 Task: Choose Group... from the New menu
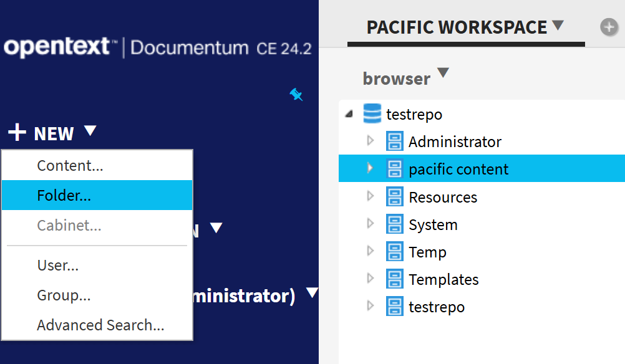point(97,295)
